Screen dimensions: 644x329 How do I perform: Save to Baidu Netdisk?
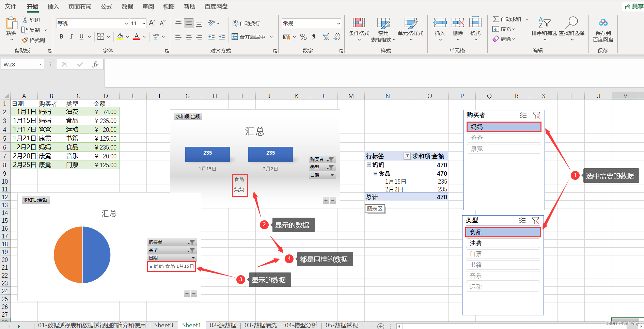pos(603,29)
